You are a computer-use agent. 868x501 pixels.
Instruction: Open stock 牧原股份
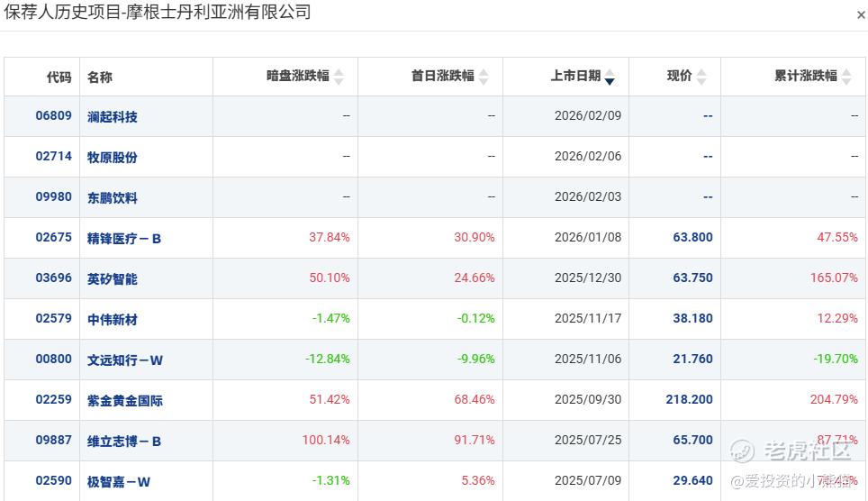[x=113, y=157]
